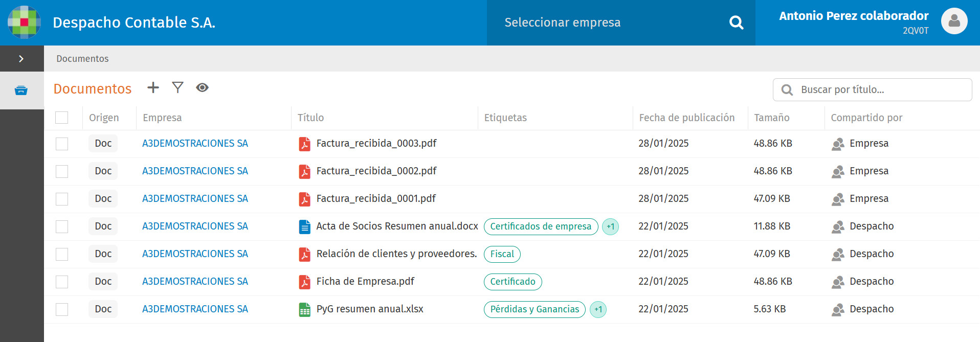Viewport: 980px width, 342px height.
Task: Click the Seleccionar empresa search box
Action: [621, 22]
